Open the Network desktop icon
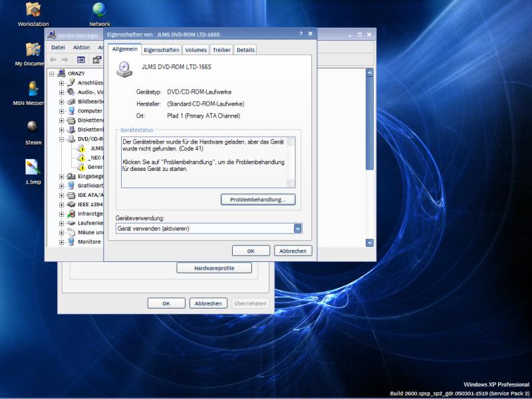This screenshot has height=399, width=532. tap(99, 10)
